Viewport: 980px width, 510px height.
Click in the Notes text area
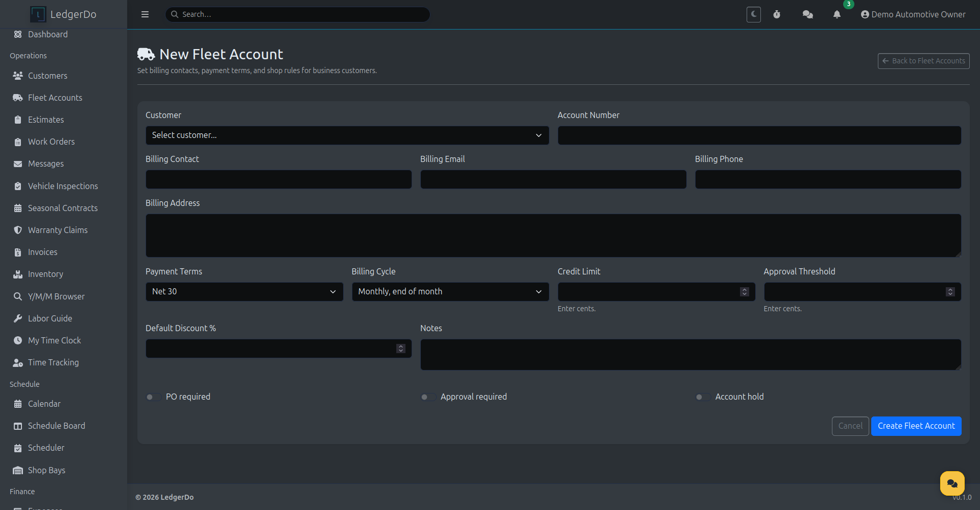(x=690, y=355)
